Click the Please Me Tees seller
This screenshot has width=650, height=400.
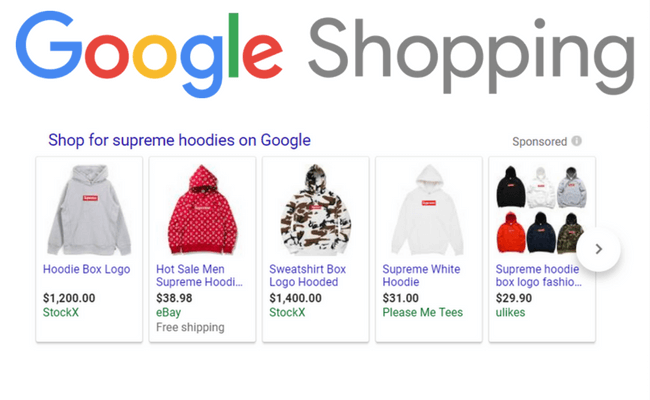[x=422, y=312]
